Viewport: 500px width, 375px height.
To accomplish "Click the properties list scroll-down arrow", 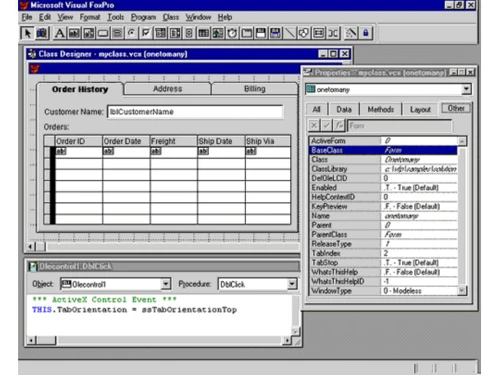I will click(x=462, y=291).
